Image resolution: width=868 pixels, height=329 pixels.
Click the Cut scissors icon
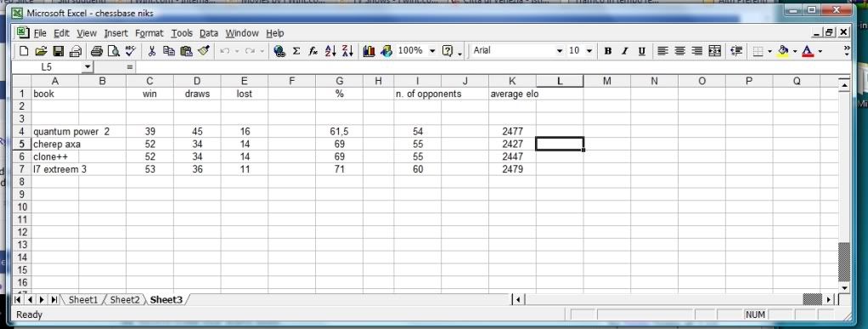[152, 51]
